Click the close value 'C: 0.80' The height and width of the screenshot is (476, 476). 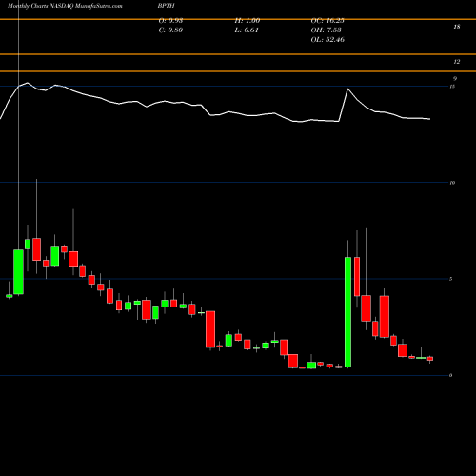coord(170,30)
